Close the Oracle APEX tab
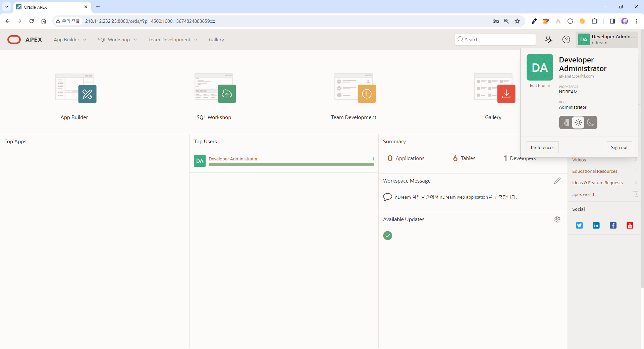This screenshot has width=644, height=349. pyautogui.click(x=86, y=7)
